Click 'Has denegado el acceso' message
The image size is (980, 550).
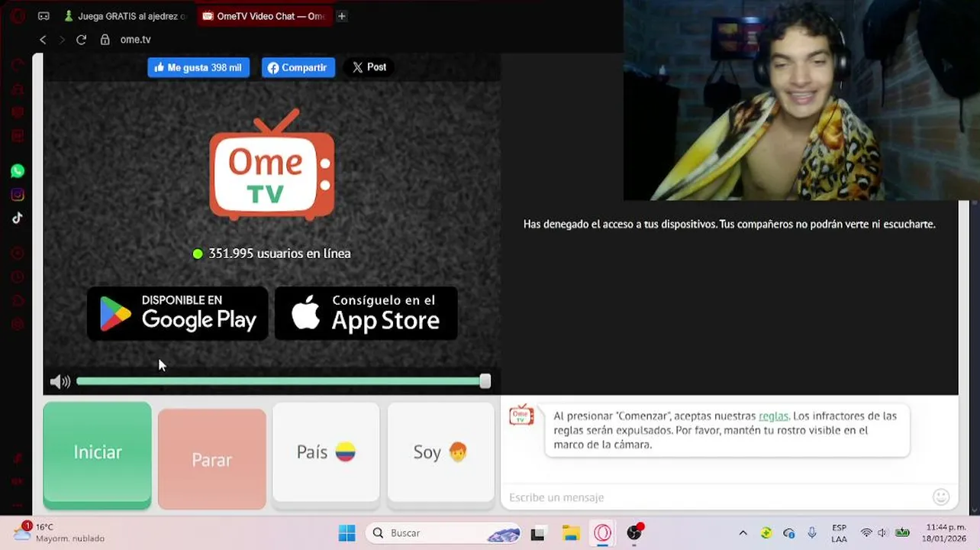[729, 225]
